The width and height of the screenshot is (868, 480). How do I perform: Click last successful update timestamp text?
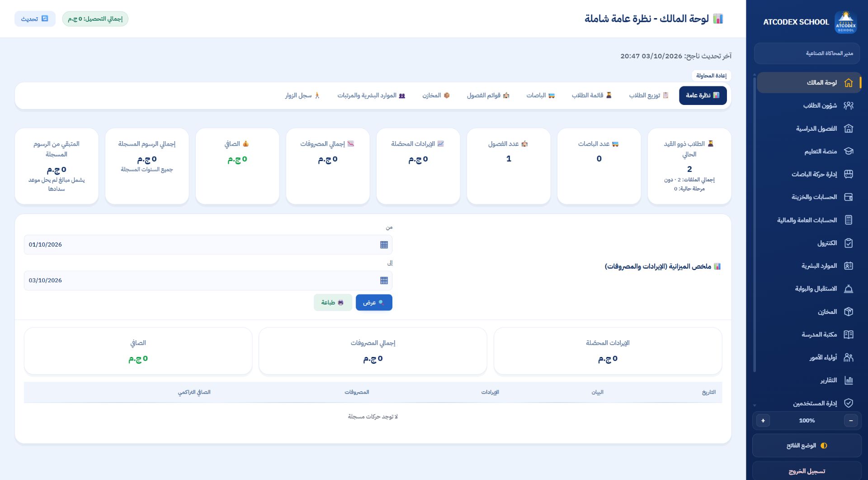coord(676,56)
